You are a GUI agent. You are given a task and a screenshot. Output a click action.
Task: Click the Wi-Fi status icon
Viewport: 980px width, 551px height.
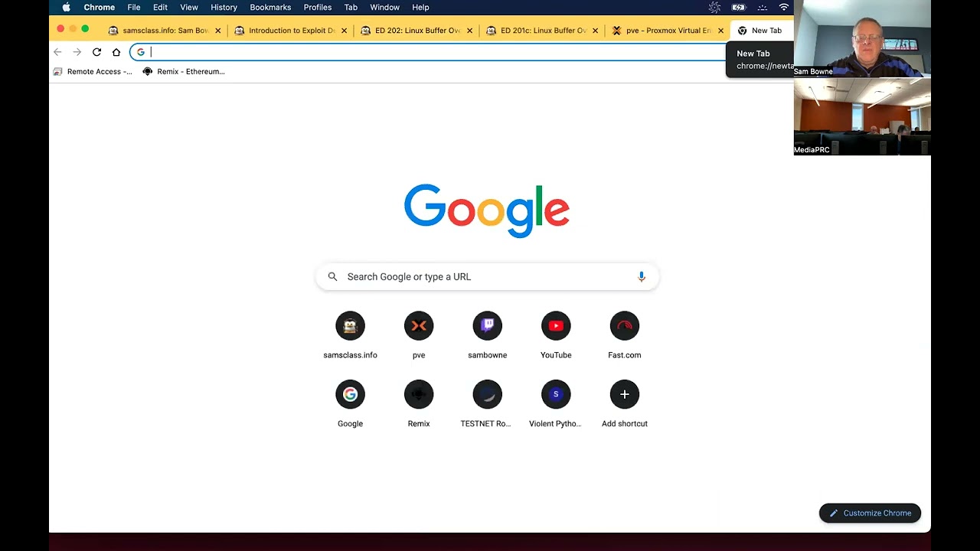pos(784,7)
